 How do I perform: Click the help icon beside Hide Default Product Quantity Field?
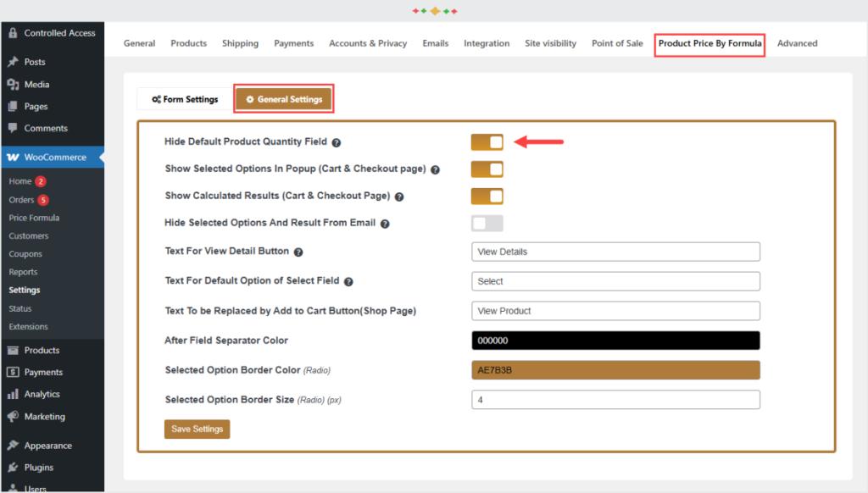click(336, 143)
